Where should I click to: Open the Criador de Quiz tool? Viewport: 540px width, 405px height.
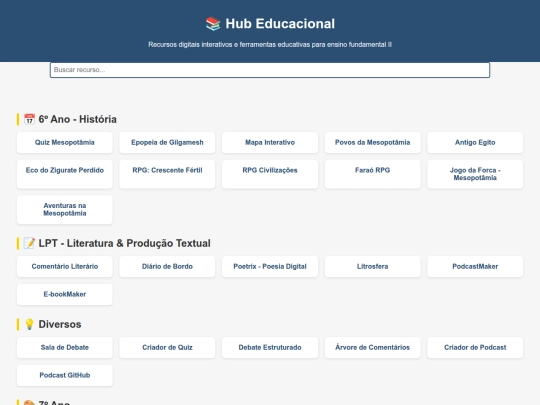coord(167,347)
